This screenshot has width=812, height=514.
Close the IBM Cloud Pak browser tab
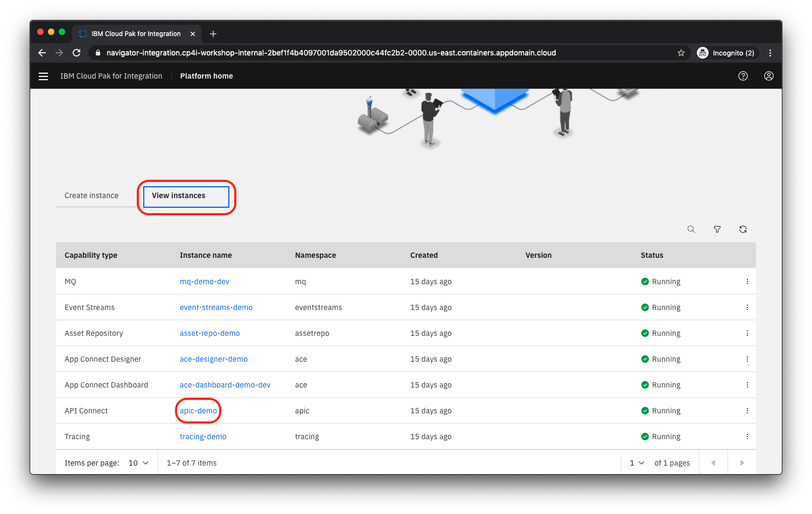click(193, 34)
